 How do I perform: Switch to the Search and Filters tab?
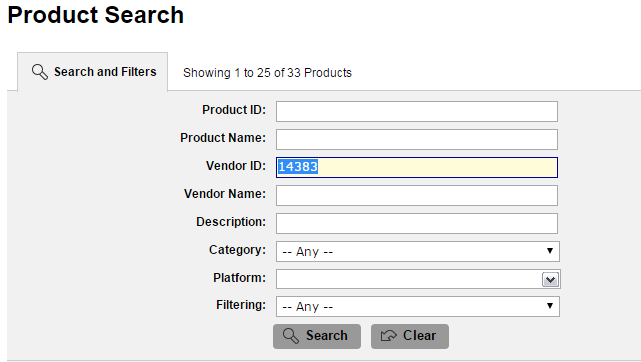92,72
